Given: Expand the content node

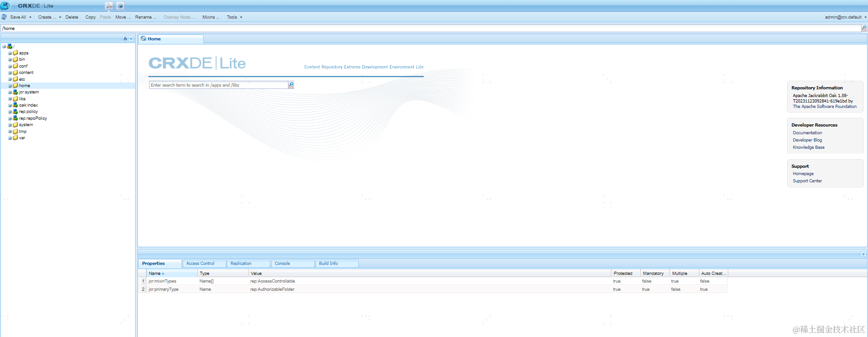Looking at the screenshot, I should pyautogui.click(x=10, y=73).
